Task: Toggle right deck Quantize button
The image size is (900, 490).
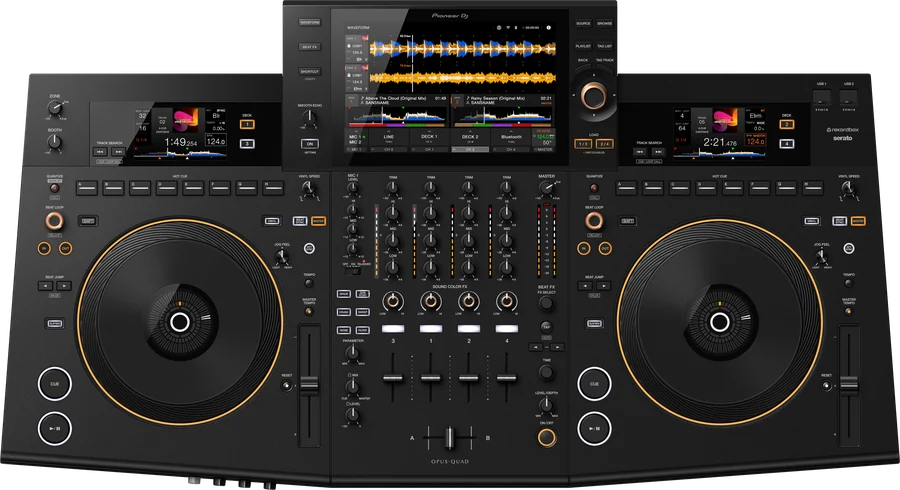Action: point(593,188)
